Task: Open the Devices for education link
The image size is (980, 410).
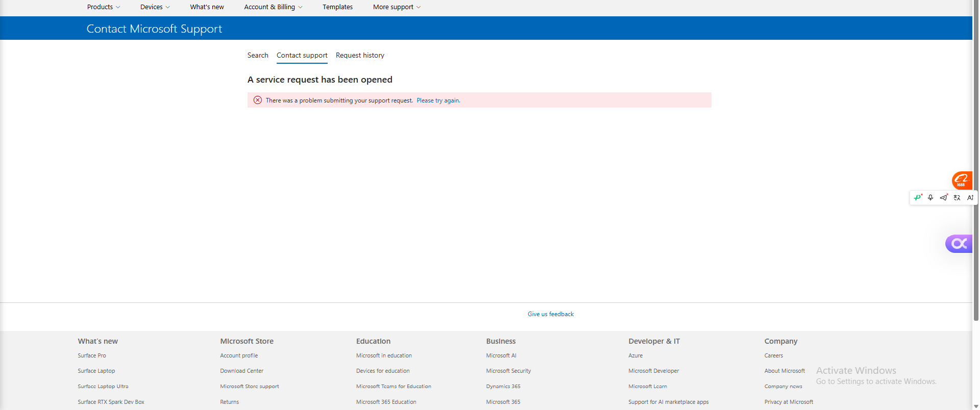Action: click(x=383, y=371)
